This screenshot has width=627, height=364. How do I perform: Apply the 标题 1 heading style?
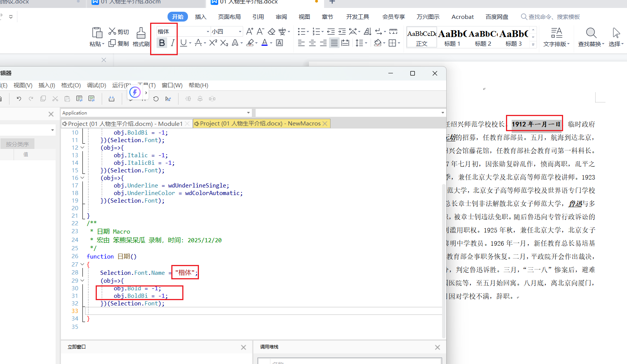(452, 37)
